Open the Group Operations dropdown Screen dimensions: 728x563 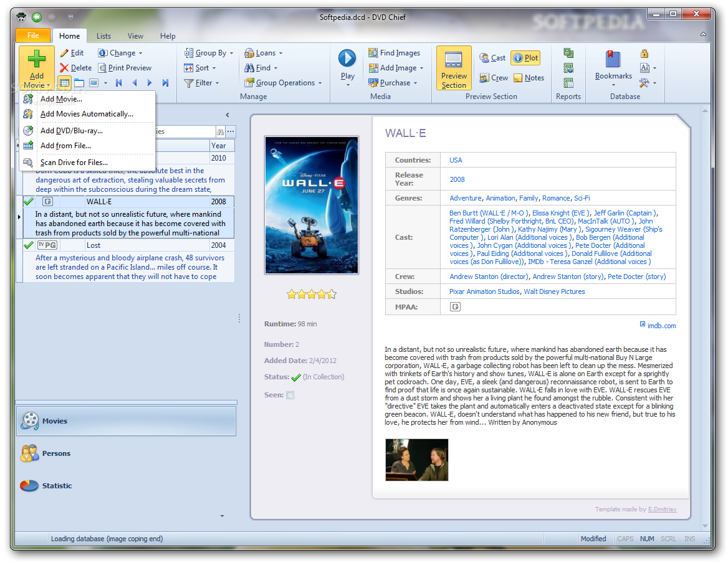[283, 83]
